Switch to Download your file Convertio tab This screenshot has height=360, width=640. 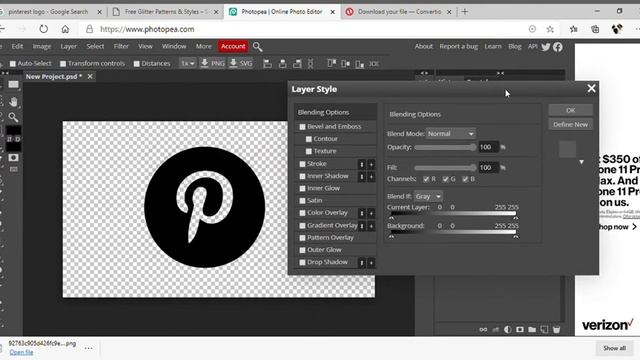[398, 12]
